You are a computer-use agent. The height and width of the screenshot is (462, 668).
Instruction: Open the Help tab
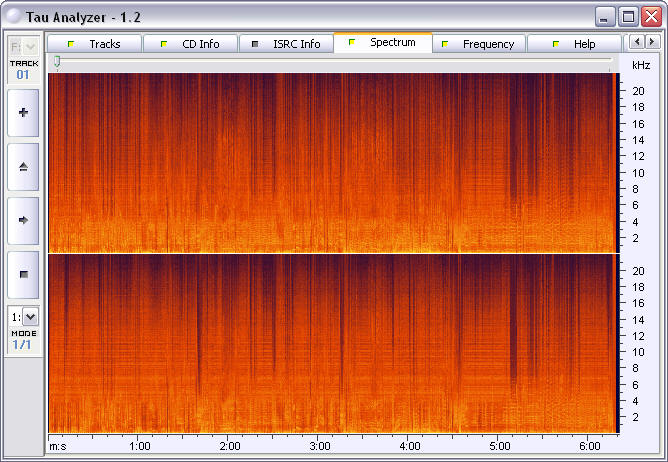point(574,44)
